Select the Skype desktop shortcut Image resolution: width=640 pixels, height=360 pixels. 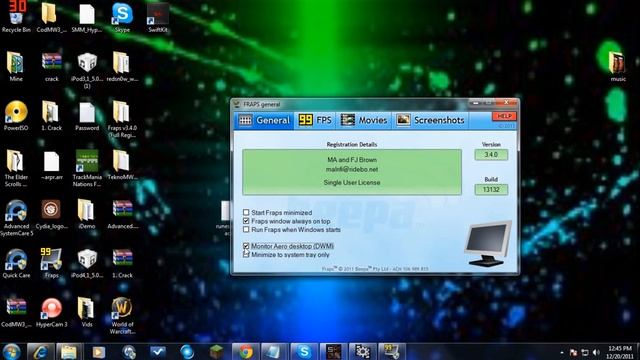click(x=122, y=17)
